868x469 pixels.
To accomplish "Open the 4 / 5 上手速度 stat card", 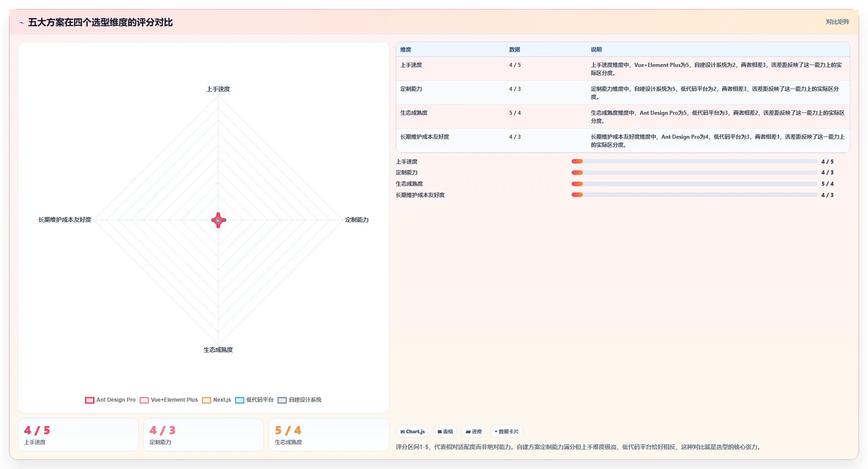I will [x=78, y=435].
